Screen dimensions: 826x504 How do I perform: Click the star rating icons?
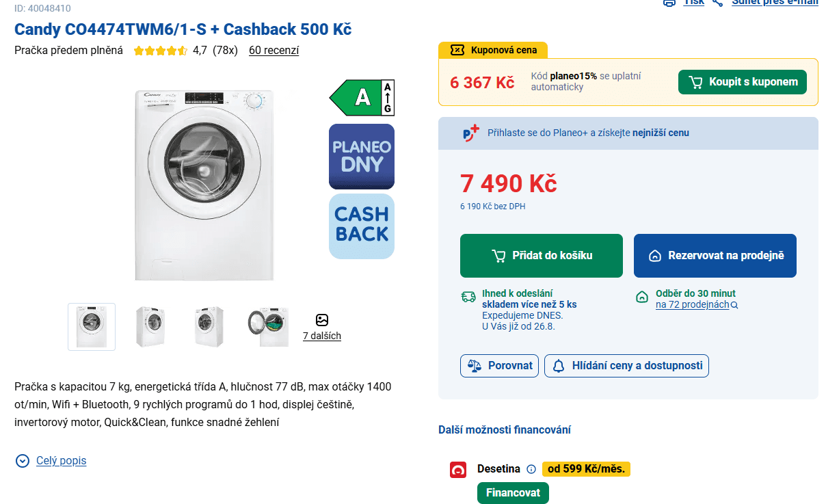click(x=160, y=51)
